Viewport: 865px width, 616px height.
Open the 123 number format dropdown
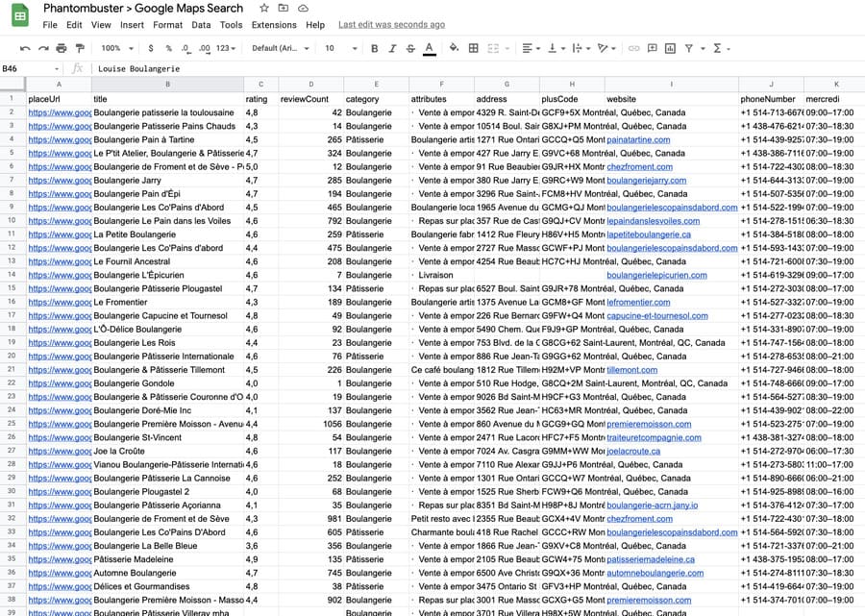[x=226, y=48]
